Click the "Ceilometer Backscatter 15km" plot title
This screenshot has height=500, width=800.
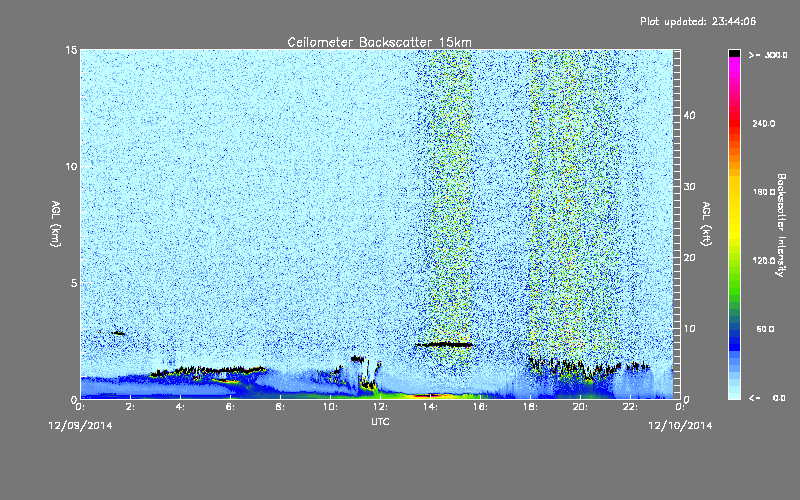tap(379, 42)
